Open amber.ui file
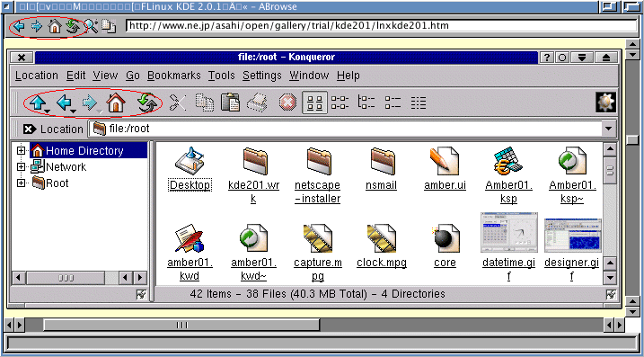644x357 pixels. [x=445, y=160]
